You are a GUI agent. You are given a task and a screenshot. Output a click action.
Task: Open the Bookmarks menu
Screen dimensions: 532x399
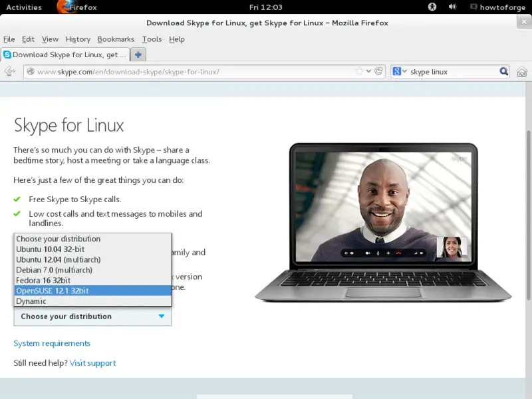[116, 39]
